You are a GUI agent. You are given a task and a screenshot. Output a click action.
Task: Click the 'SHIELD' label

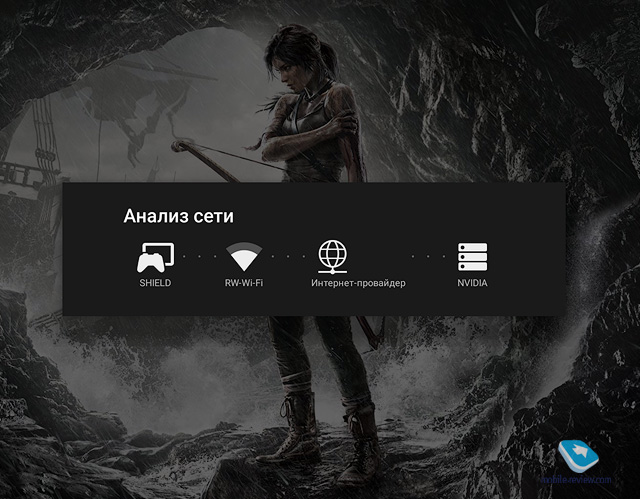155,283
